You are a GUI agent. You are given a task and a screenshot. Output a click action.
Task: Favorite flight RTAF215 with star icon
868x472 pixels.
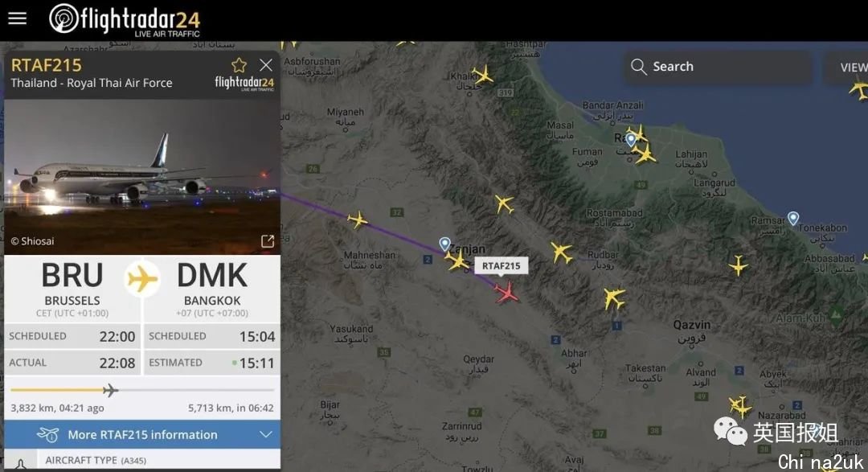(x=240, y=65)
